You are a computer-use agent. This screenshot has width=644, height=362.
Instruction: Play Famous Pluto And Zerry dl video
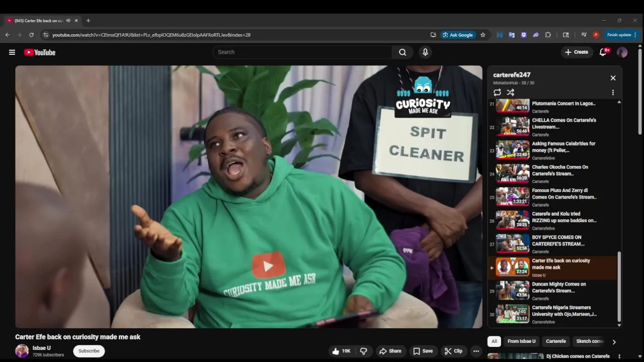pos(552,197)
